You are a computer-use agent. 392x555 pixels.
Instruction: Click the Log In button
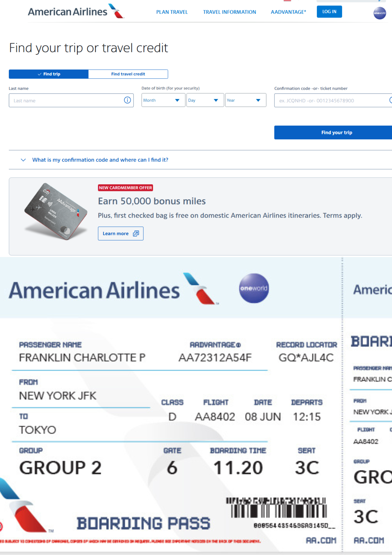tap(329, 12)
